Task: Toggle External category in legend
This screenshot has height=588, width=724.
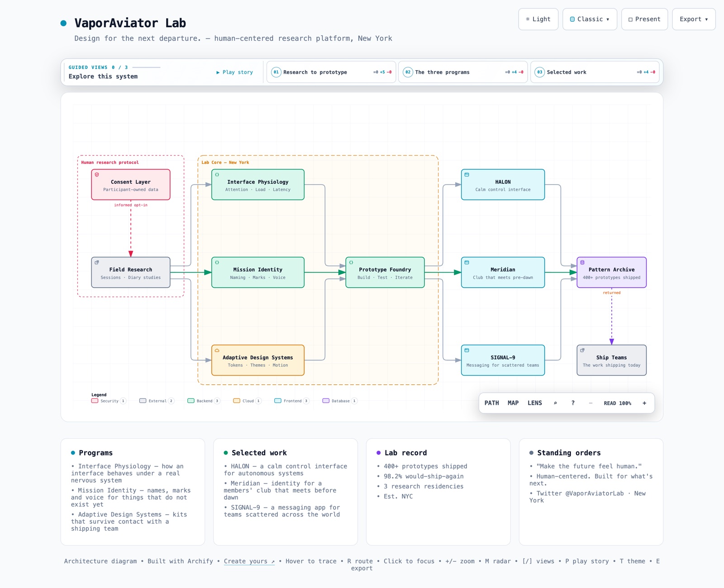Action: pyautogui.click(x=157, y=401)
